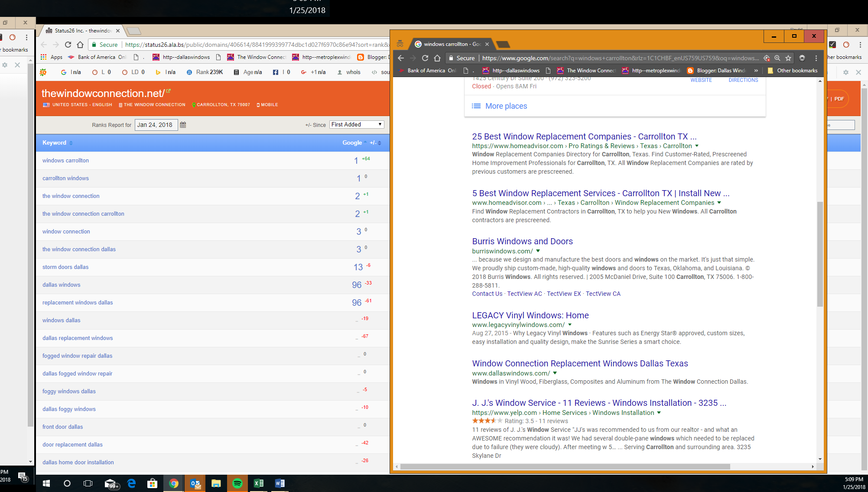Expand options arrow beside homeadvisor.com Pro Ratings result
868x492 pixels.
tap(697, 146)
